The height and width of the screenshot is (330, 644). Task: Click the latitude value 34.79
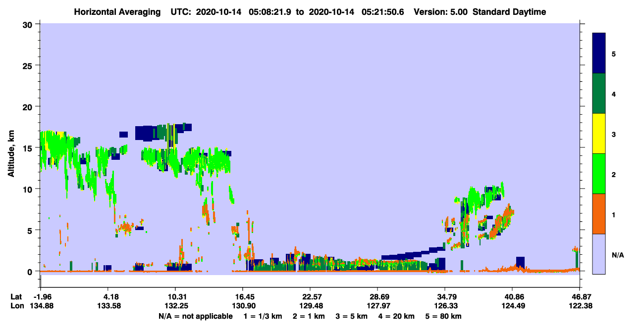(x=445, y=297)
